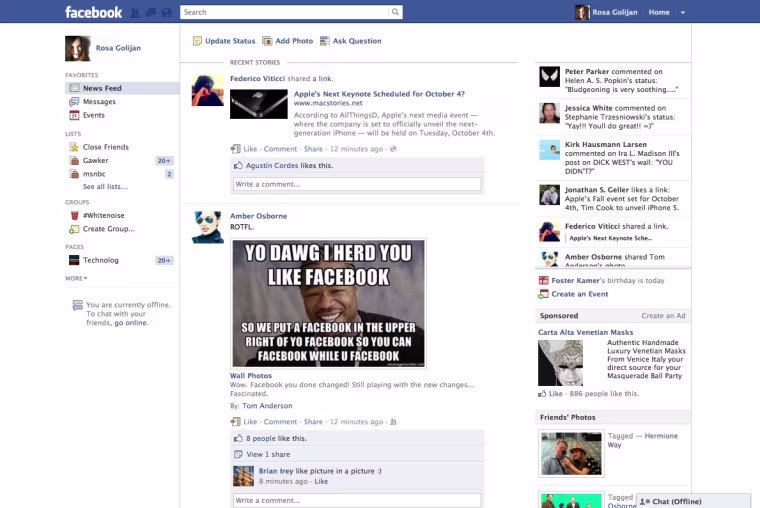Select News Feed in favorites
The width and height of the screenshot is (760, 508).
pyautogui.click(x=122, y=88)
